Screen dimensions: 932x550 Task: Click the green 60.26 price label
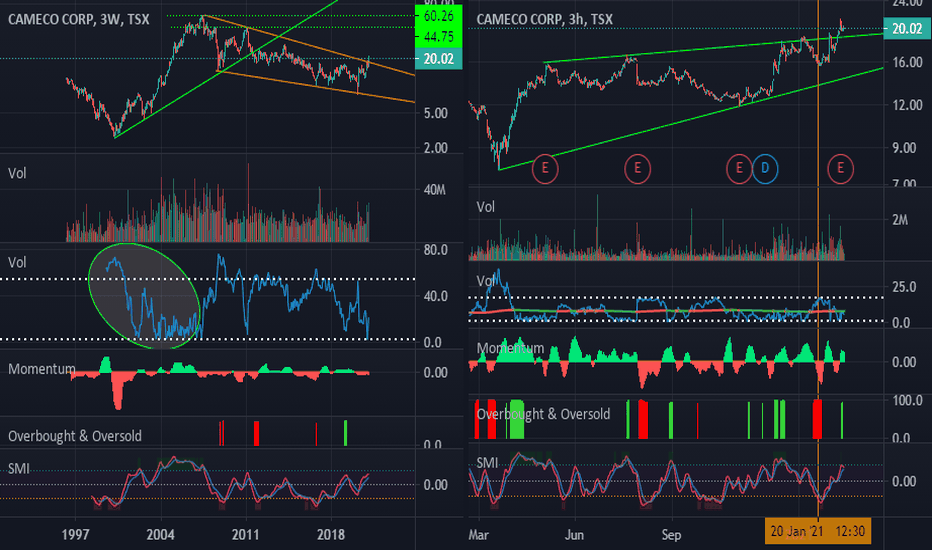coord(438,16)
